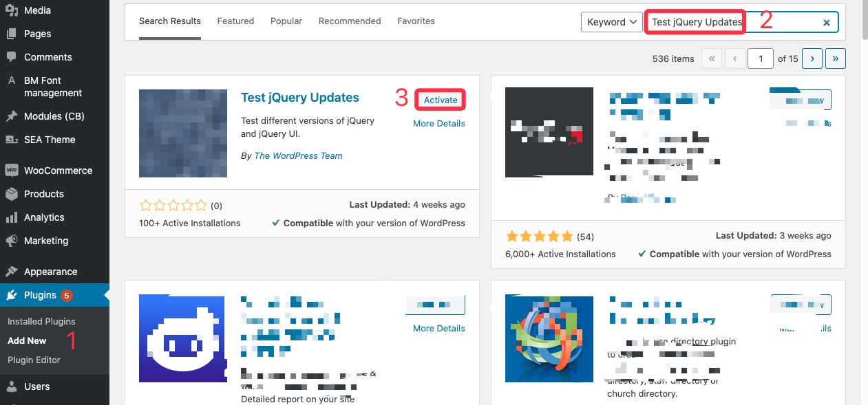Click '6,000+ Active Installations' text

(x=560, y=254)
